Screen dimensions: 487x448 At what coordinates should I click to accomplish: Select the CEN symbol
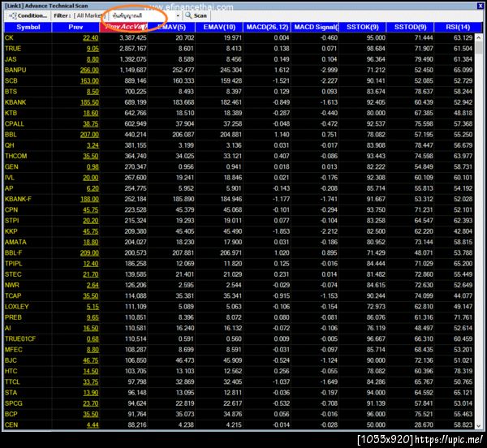tap(11, 425)
